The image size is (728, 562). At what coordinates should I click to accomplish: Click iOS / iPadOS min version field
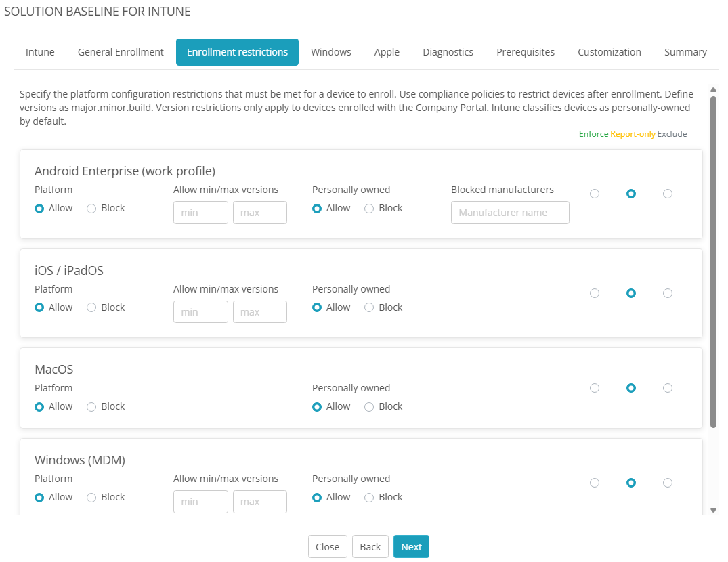pyautogui.click(x=200, y=312)
